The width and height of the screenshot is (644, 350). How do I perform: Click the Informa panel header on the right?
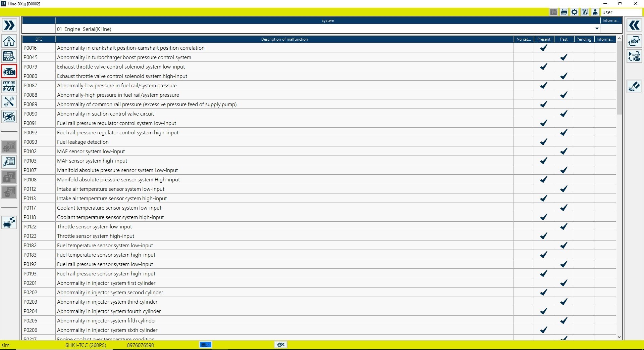[610, 20]
